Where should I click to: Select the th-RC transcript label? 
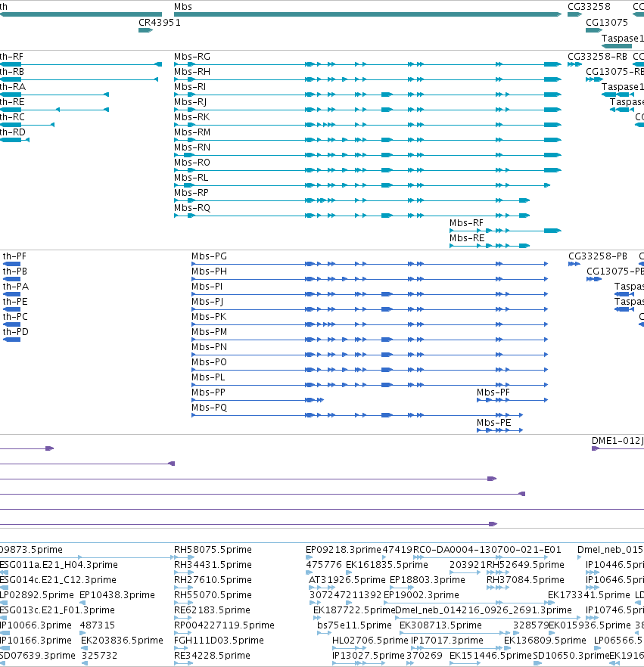click(12, 117)
